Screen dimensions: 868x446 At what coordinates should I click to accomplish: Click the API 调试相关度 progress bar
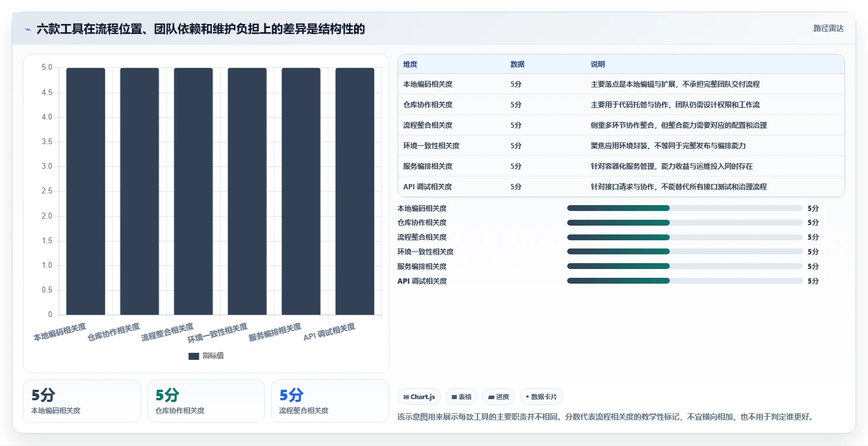click(685, 281)
